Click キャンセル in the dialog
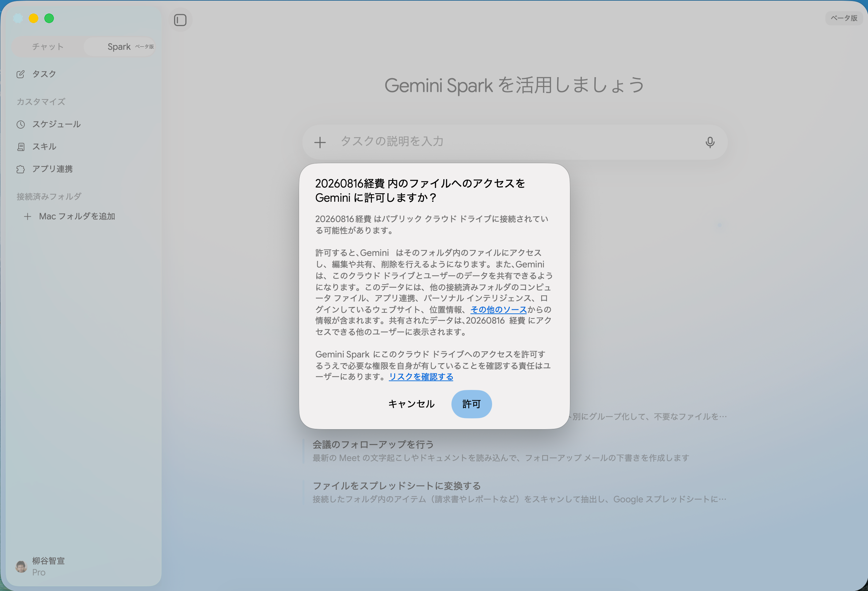This screenshot has width=868, height=591. [x=411, y=404]
